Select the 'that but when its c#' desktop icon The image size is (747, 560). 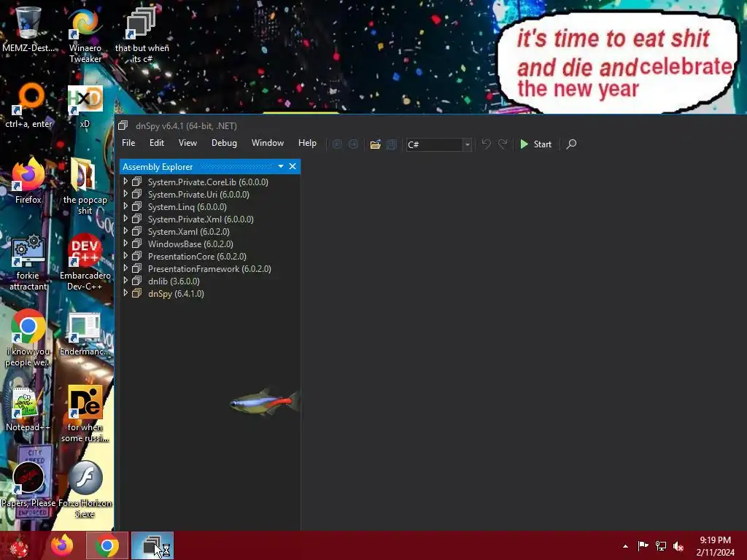tap(142, 34)
